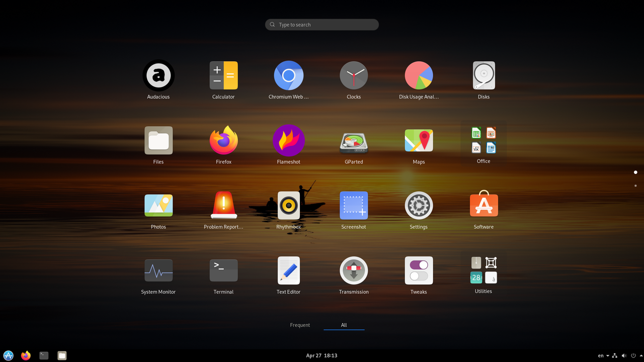Viewport: 644px width, 362px height.
Task: Launch Chromium Web browser
Action: tap(288, 75)
